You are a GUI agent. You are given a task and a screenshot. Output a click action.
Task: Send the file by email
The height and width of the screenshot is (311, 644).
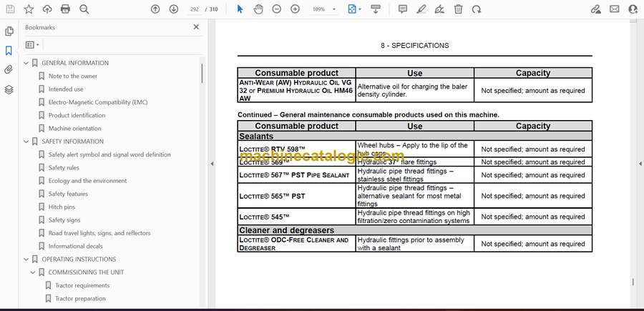pyautogui.click(x=615, y=9)
